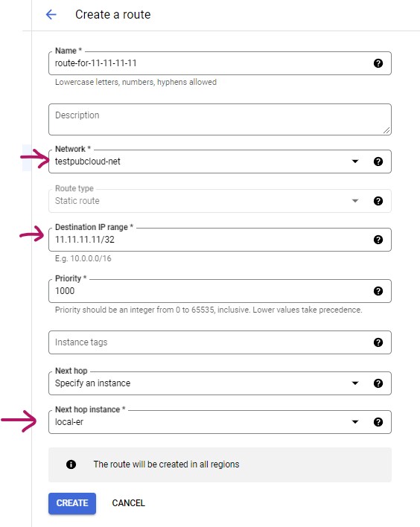The height and width of the screenshot is (527, 420).
Task: Open help icon for Name field
Action: [378, 63]
